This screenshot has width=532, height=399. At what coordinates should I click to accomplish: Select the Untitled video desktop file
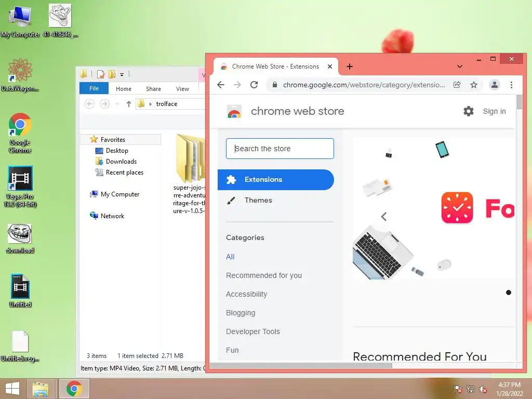(20, 291)
